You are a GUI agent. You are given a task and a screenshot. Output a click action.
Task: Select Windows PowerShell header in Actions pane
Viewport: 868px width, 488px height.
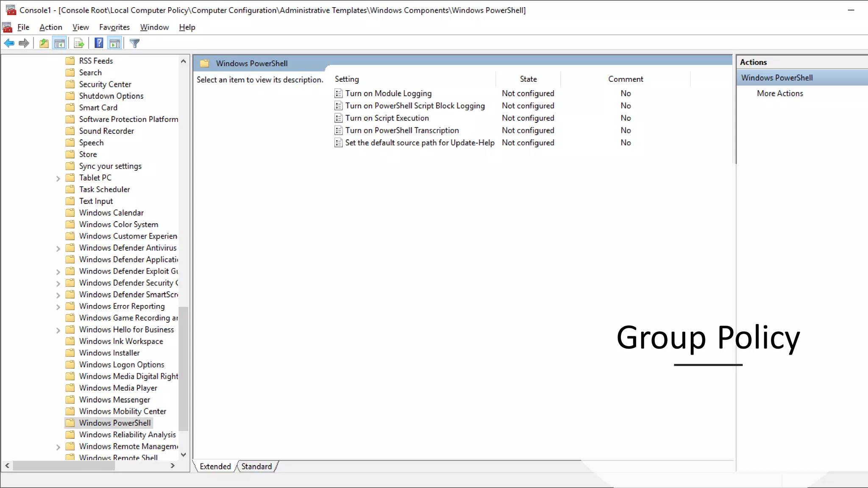click(x=802, y=78)
